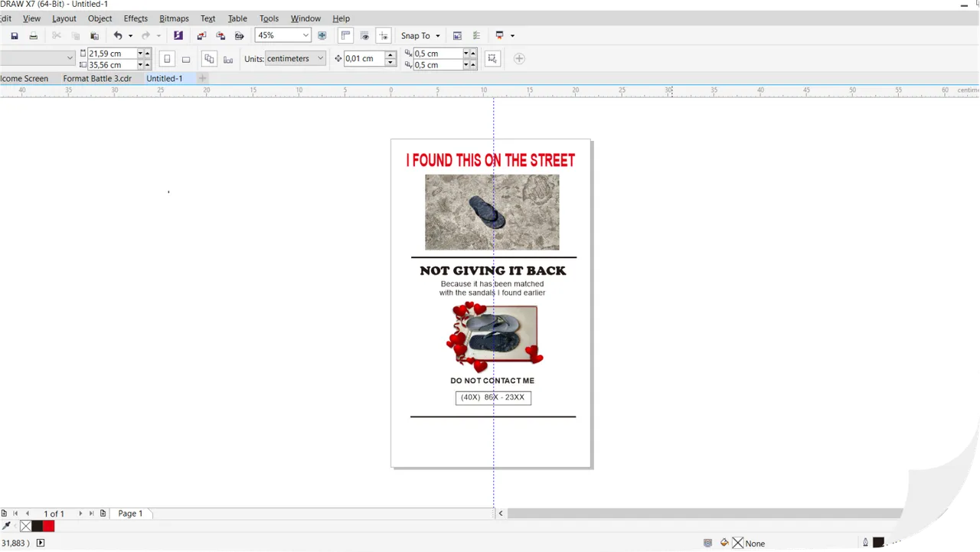The height and width of the screenshot is (552, 980).
Task: Toggle Show guidelines
Action: point(384,36)
